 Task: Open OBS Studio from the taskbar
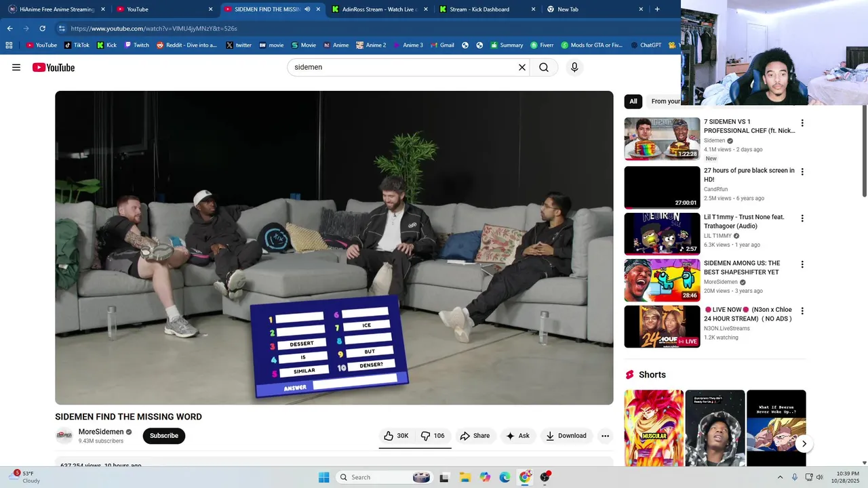point(545,477)
